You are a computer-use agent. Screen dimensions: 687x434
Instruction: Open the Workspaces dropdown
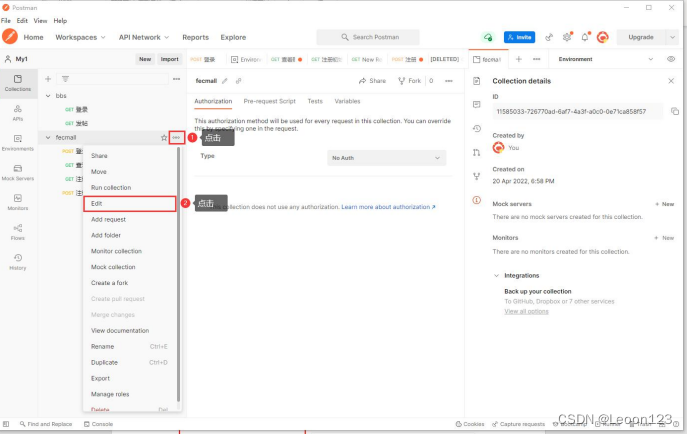[80, 37]
